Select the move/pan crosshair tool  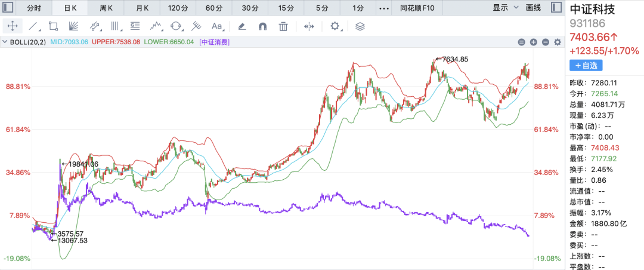point(13,26)
